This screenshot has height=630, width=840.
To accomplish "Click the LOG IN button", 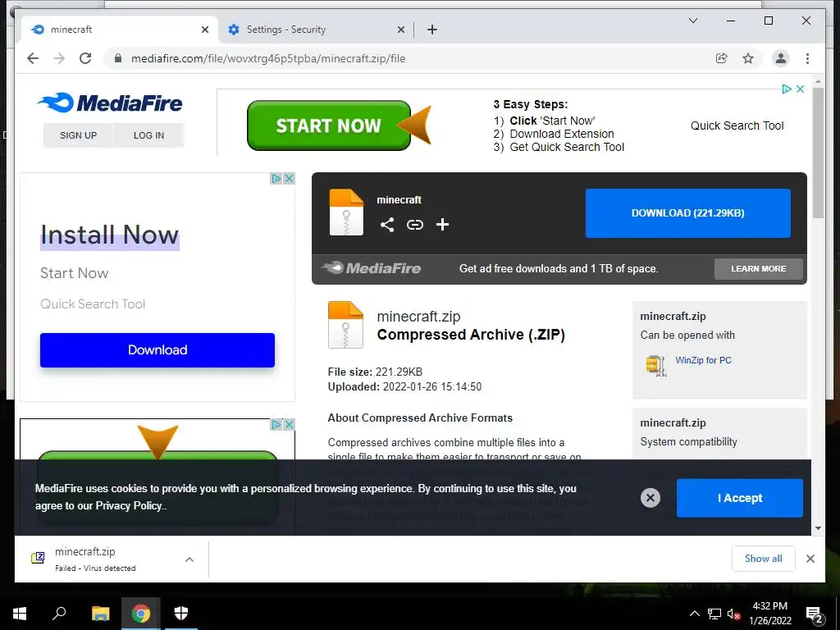I will tap(149, 135).
